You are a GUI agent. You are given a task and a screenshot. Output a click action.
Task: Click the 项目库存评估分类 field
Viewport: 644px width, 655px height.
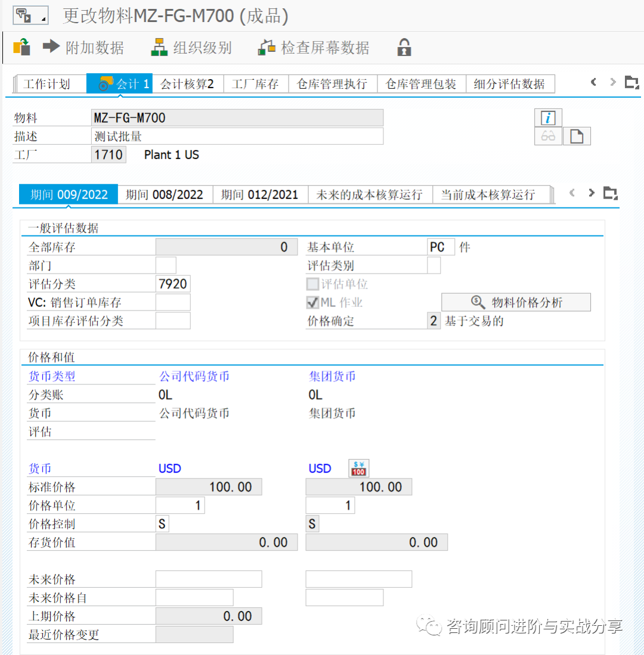click(x=173, y=321)
